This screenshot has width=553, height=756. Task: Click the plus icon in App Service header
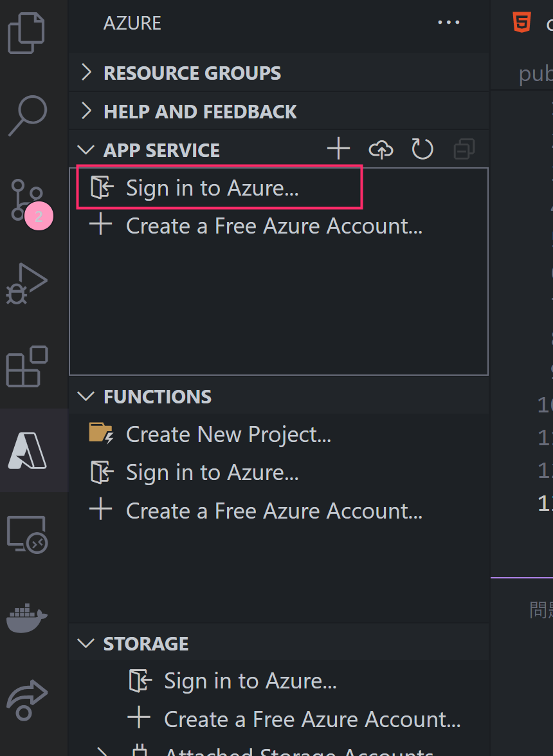339,149
